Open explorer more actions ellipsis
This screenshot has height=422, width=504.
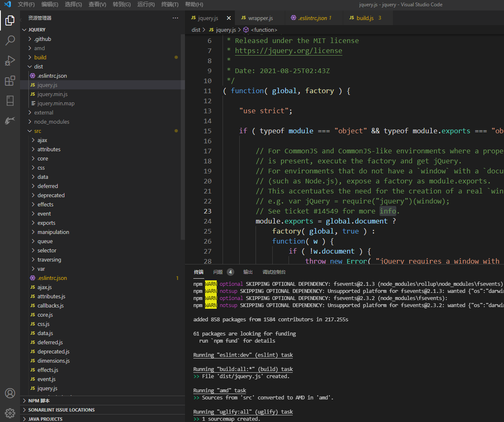(x=175, y=18)
